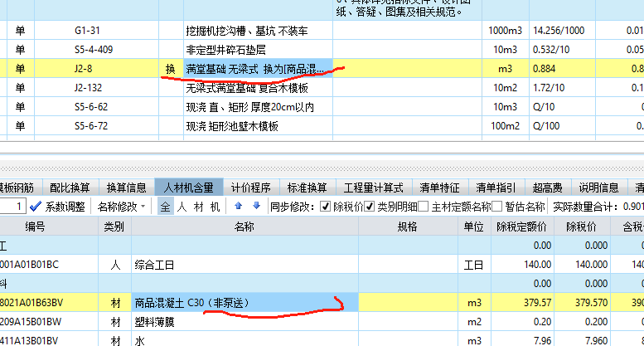Click the 名称 column header
Viewport: 644px width, 346px height.
245,227
